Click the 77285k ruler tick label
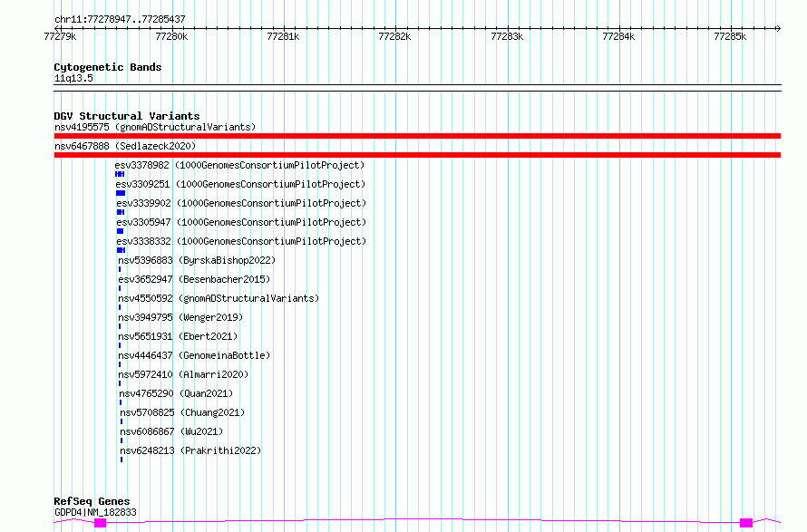The height and width of the screenshot is (532, 807). pos(730,36)
